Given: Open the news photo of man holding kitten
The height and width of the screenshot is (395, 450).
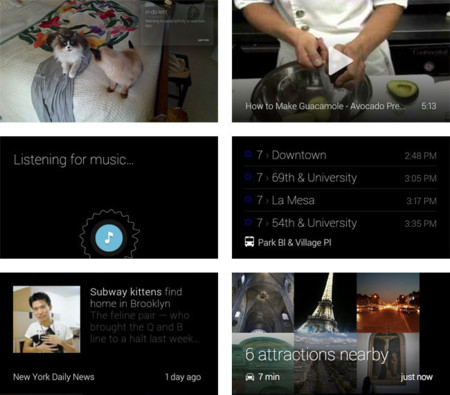Looking at the screenshot, I should [47, 319].
